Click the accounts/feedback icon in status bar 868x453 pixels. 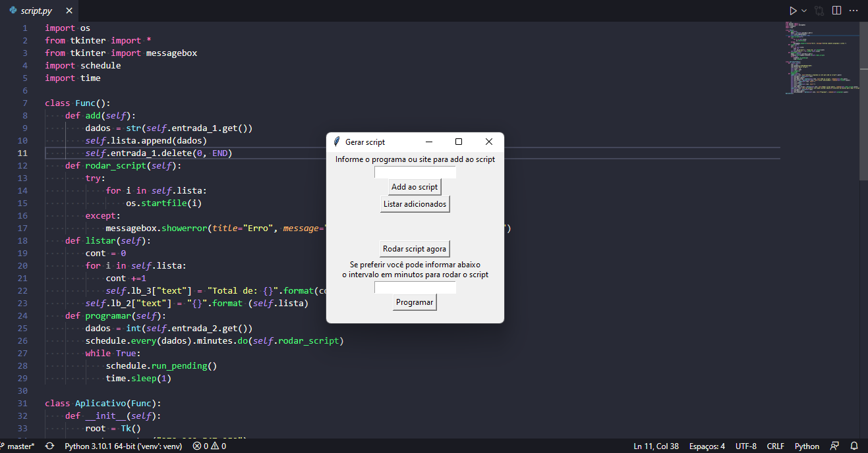click(834, 446)
